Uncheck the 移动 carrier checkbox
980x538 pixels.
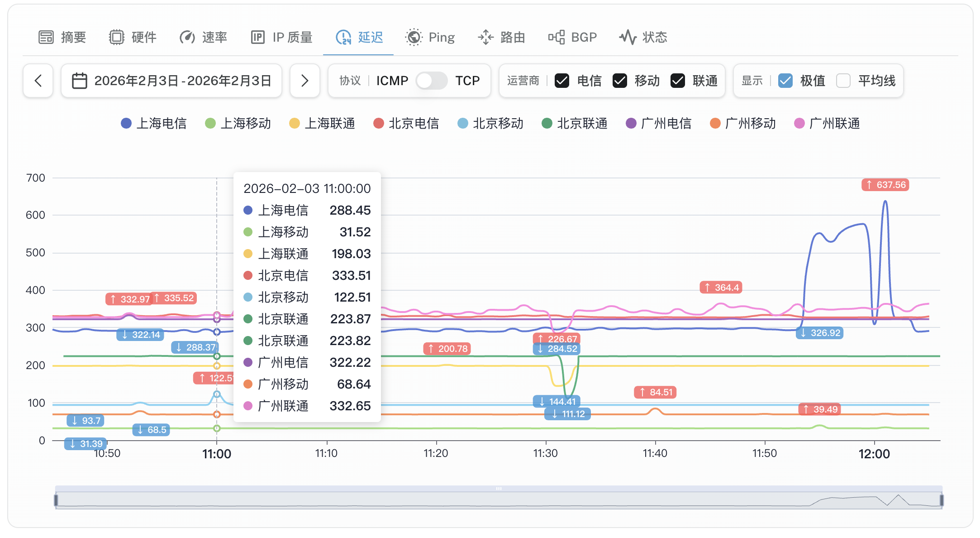619,81
